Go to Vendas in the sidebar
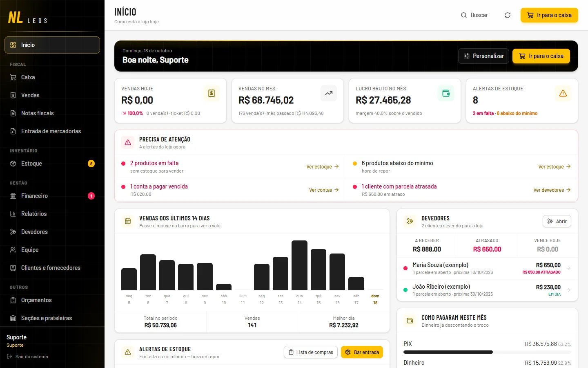This screenshot has width=588, height=368. tap(52, 95)
